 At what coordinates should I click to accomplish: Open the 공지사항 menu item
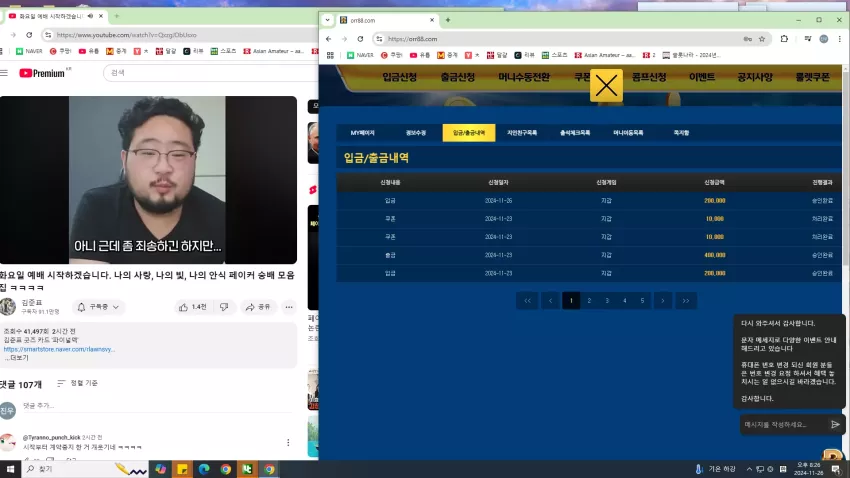pyautogui.click(x=755, y=77)
